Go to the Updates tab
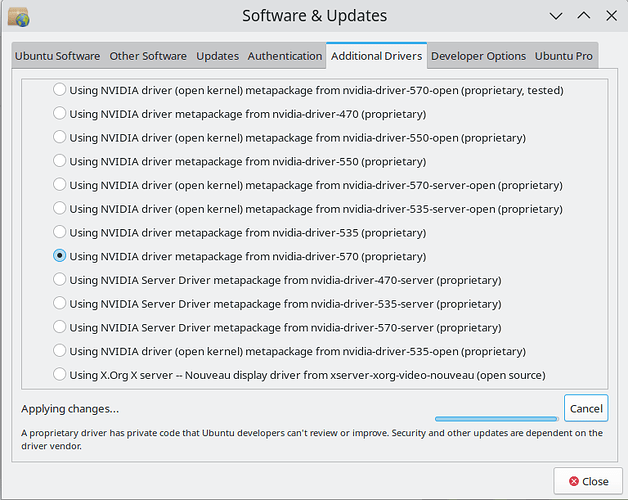This screenshot has width=628, height=500. [x=217, y=56]
